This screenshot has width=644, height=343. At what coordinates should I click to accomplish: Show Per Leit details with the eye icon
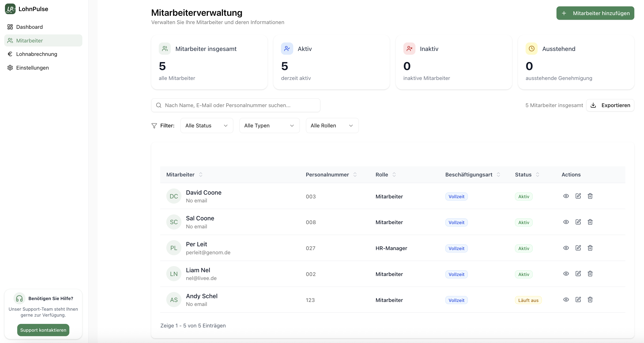(566, 248)
